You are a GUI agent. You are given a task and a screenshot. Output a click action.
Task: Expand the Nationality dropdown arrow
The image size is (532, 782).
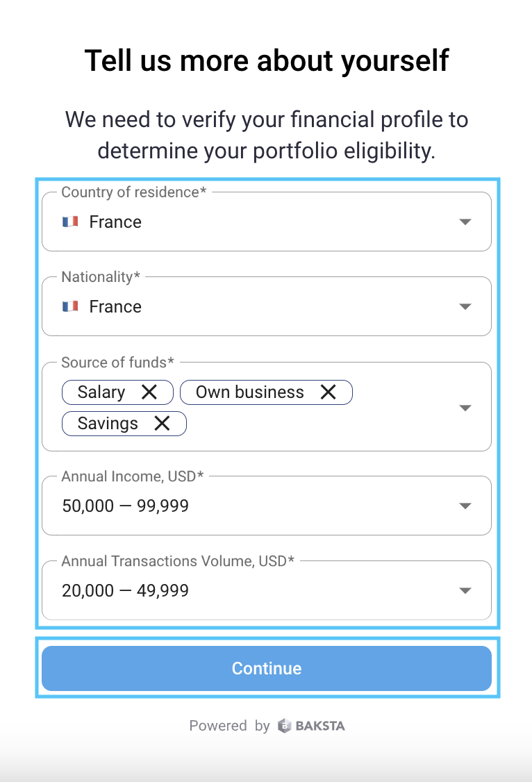[465, 307]
